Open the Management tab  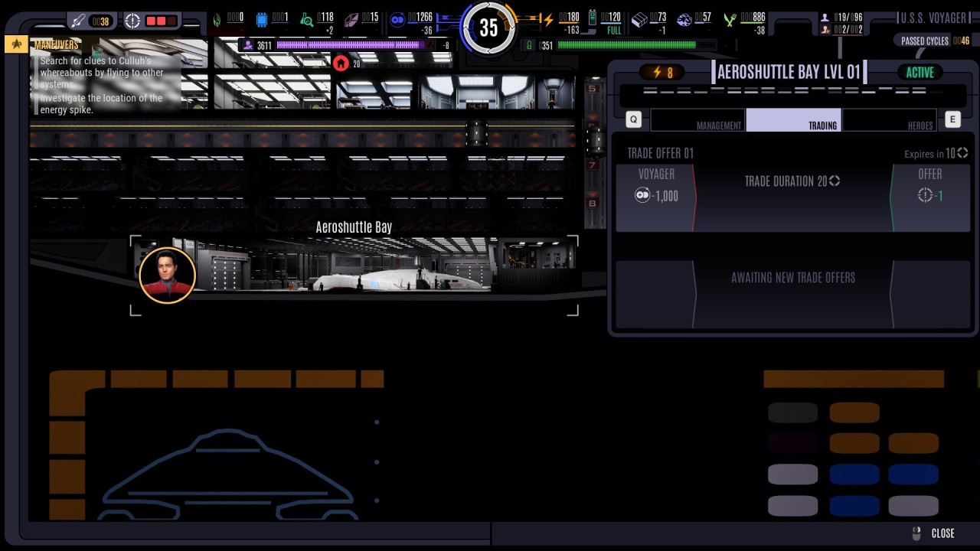pyautogui.click(x=697, y=120)
